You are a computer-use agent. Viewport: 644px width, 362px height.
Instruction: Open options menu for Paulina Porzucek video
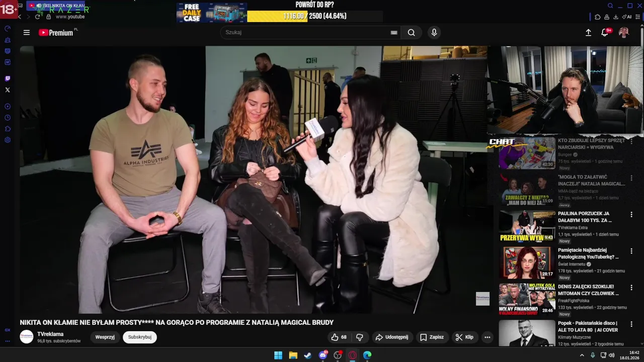tap(631, 214)
